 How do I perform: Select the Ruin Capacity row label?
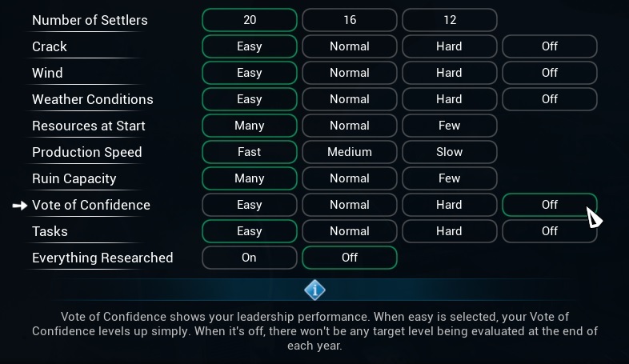(x=74, y=178)
